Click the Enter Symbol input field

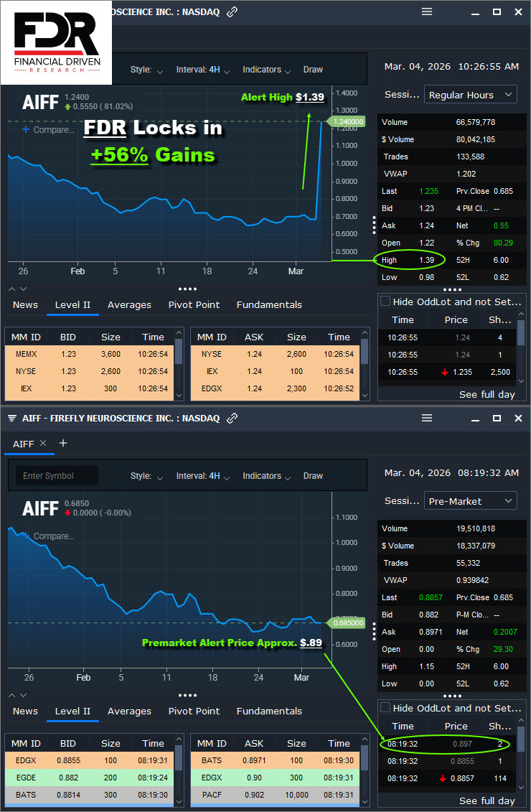point(56,476)
